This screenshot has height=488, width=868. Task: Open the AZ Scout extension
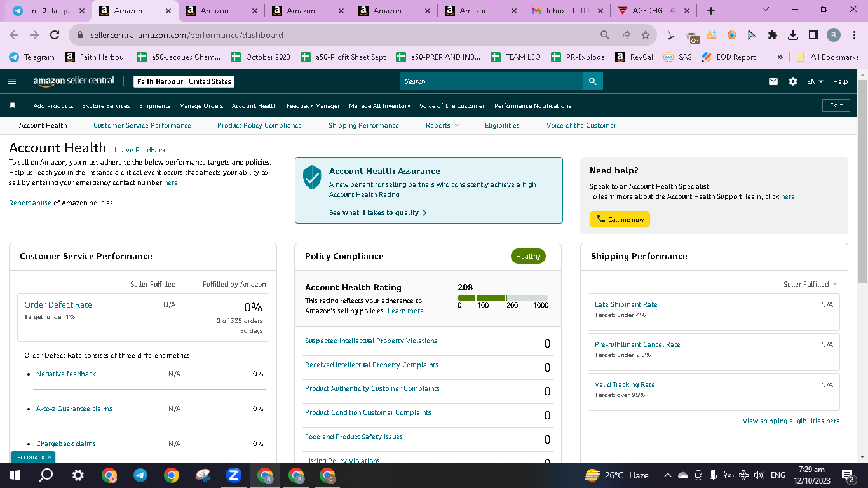click(712, 35)
